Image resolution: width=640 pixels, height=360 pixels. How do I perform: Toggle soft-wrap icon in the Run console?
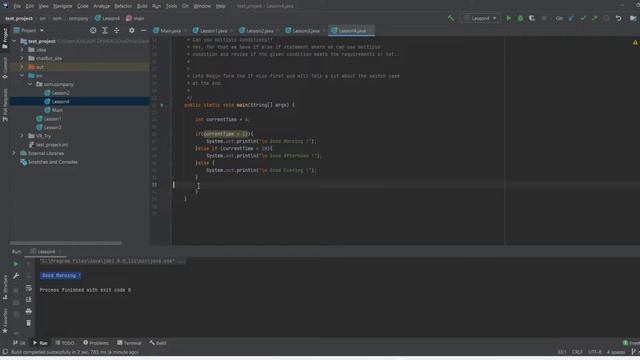point(29,288)
